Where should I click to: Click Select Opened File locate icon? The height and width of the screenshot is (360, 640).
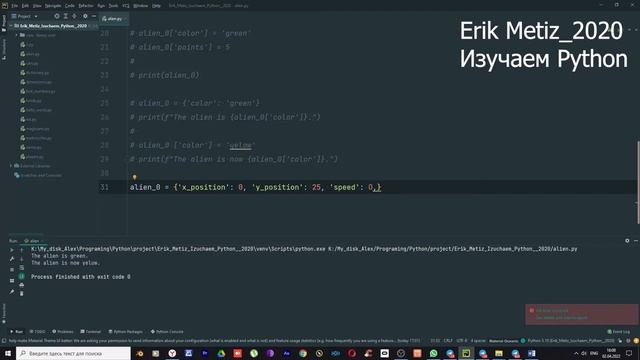tap(57, 16)
